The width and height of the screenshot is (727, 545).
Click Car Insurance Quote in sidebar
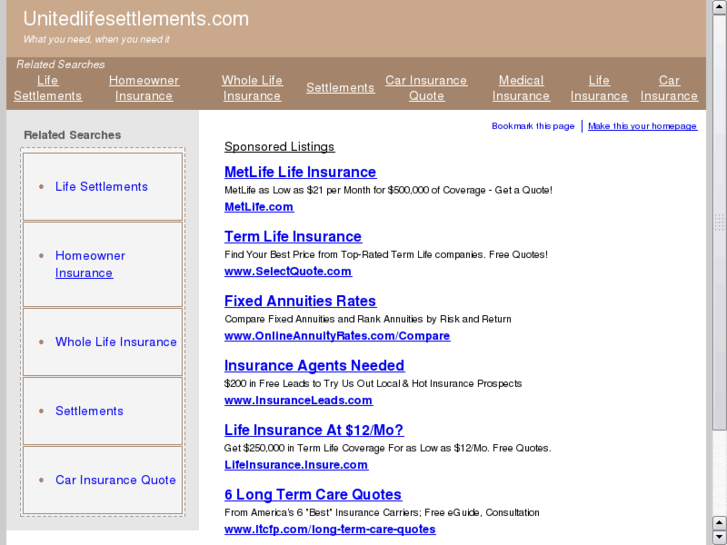tap(115, 480)
